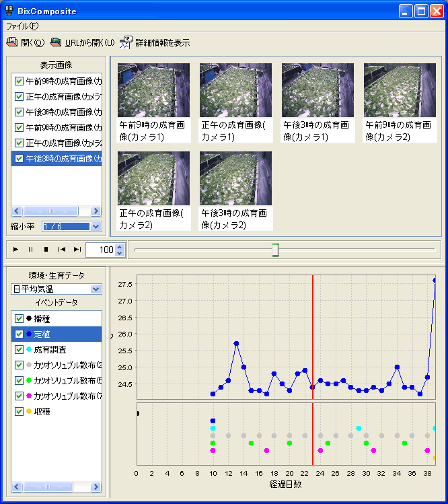Click the timeline slider handle
The width and height of the screenshot is (448, 504).
(x=274, y=250)
